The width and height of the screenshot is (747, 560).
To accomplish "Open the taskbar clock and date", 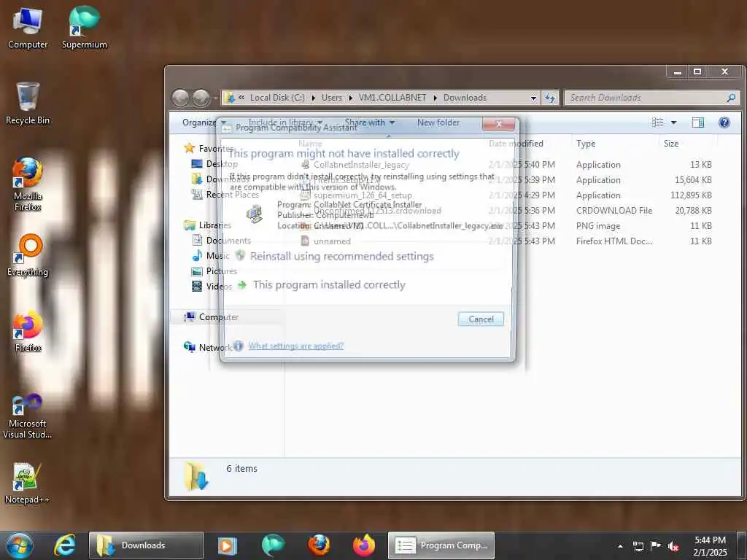I will coord(710,546).
